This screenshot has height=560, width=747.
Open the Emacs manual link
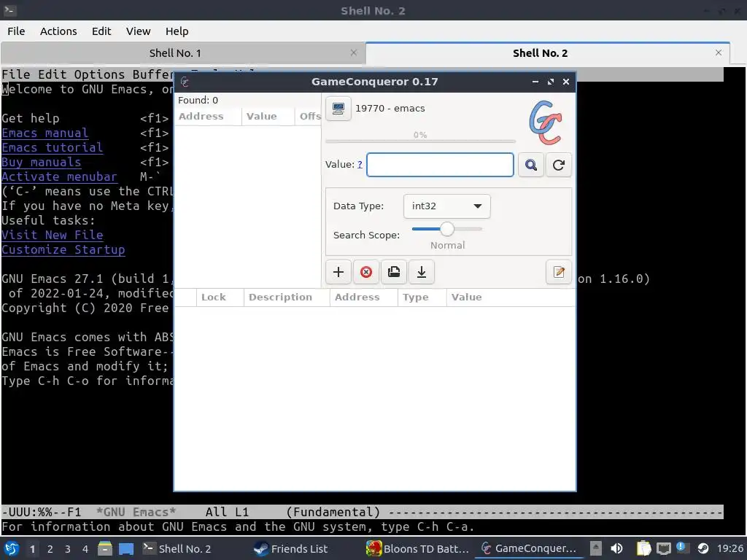[x=44, y=133]
